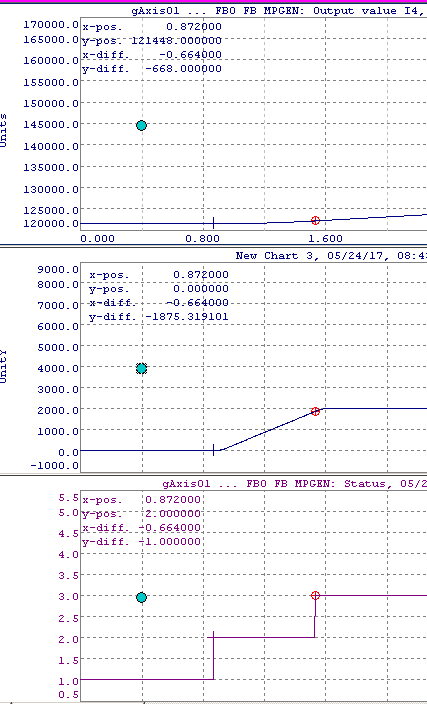427x704 pixels.
Task: Click y-pos 121448.000000 readout
Action: point(152,41)
